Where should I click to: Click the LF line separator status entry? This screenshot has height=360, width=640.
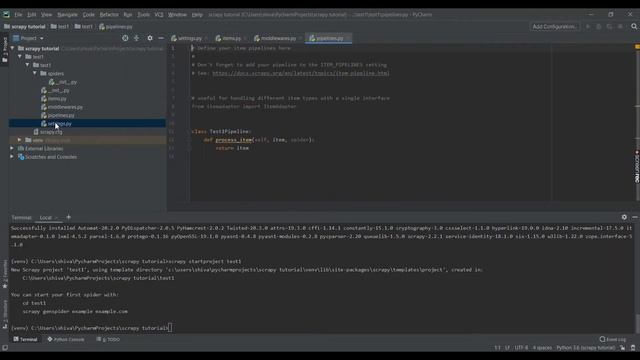(507, 348)
